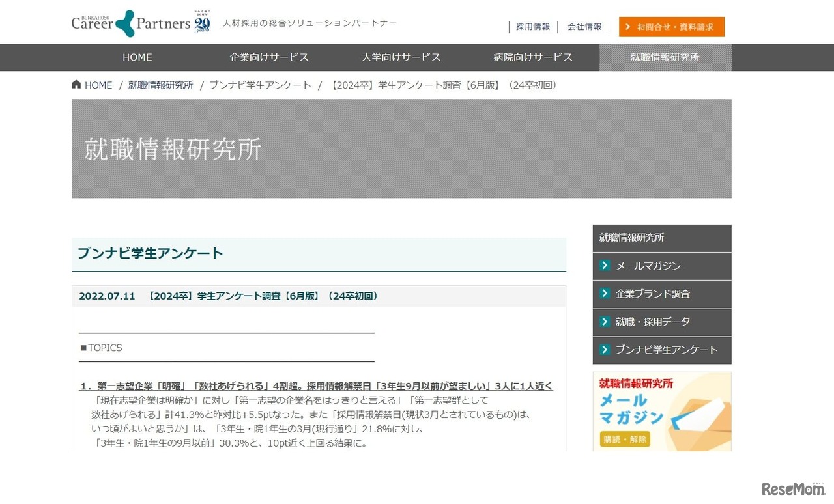Click the 購読・解除 button on the banner
The image size is (834, 504).
pyautogui.click(x=624, y=439)
